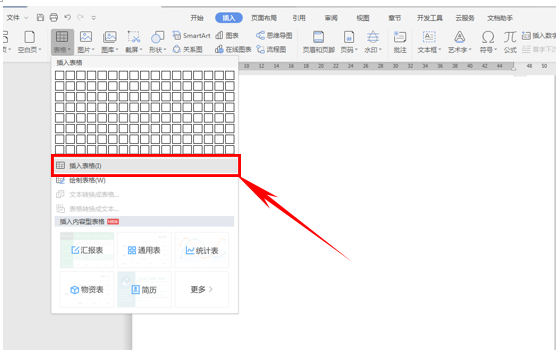
Task: Expand the 水印 dropdown arrow
Action: 380,50
